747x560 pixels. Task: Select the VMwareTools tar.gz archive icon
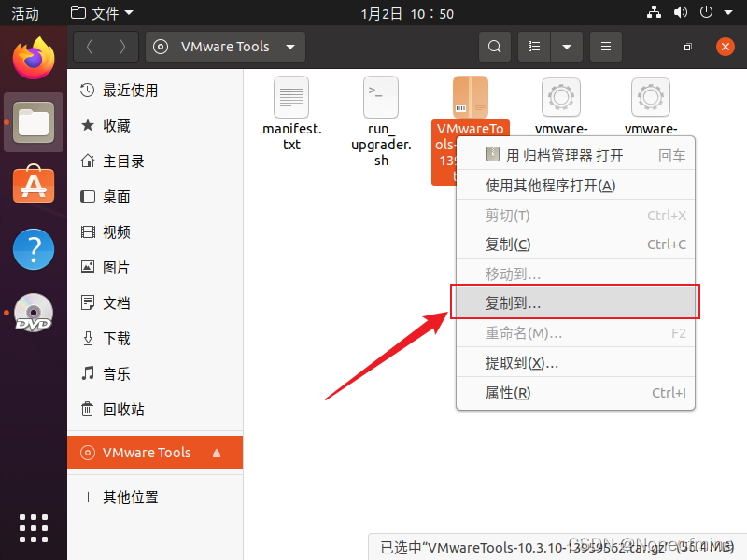pyautogui.click(x=471, y=97)
